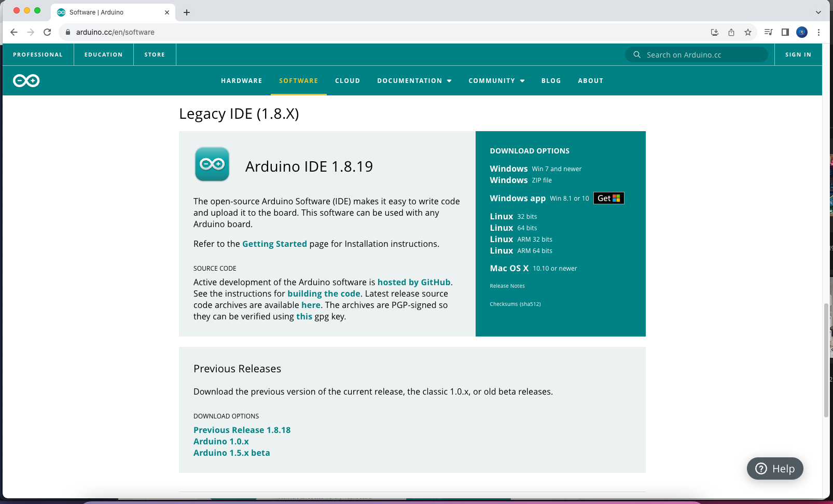This screenshot has height=504, width=833.
Task: Bookmark this page with the star icon
Action: 748,32
